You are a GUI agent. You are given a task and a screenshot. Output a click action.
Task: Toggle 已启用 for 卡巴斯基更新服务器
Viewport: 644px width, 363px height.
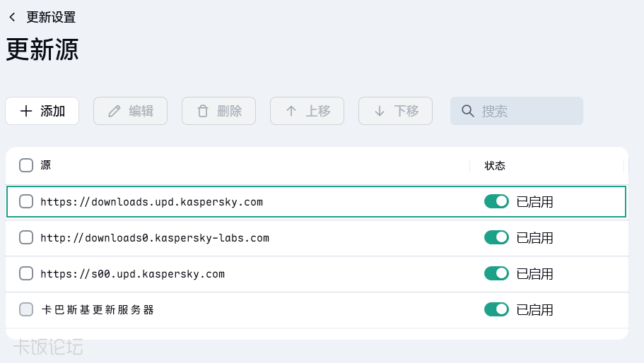coord(496,309)
